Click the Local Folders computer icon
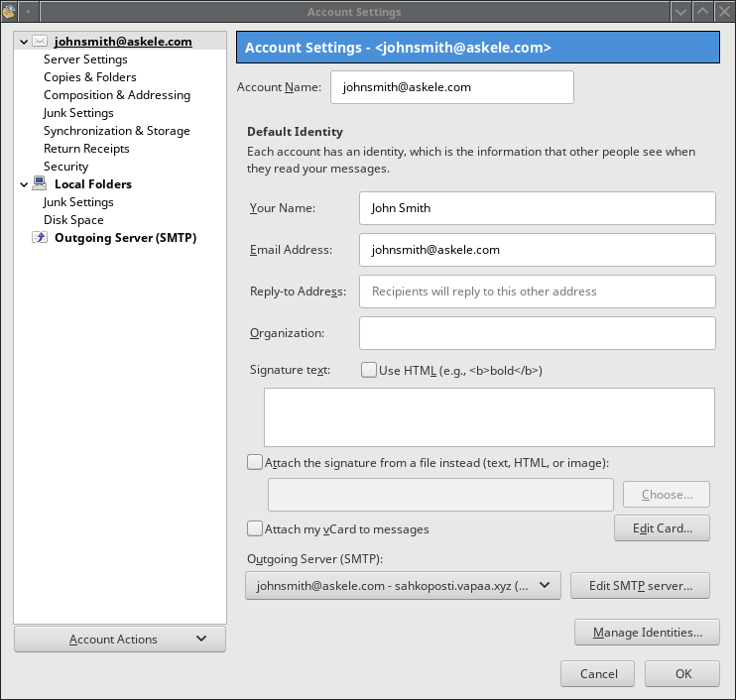This screenshot has height=700, width=736. (x=40, y=184)
